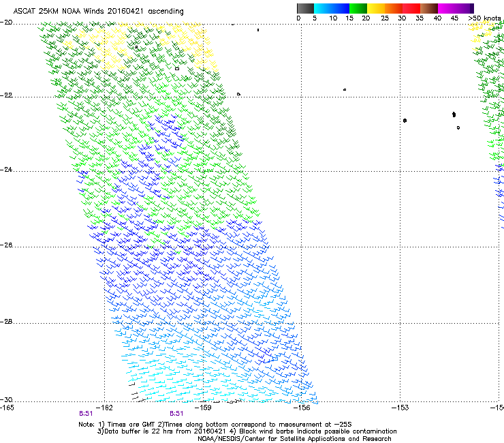Click the ASCAT 25KM NOAA Winds title text
The height and width of the screenshot is (443, 504).
(x=98, y=12)
